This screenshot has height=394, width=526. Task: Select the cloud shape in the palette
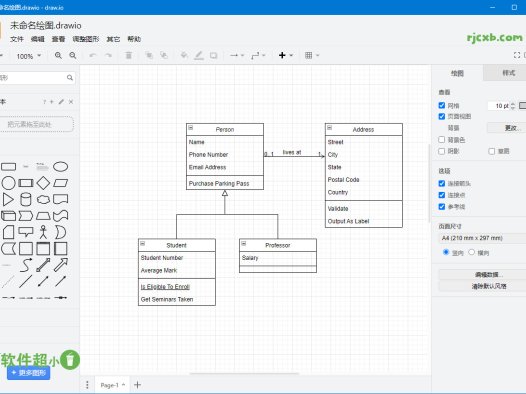(x=43, y=199)
